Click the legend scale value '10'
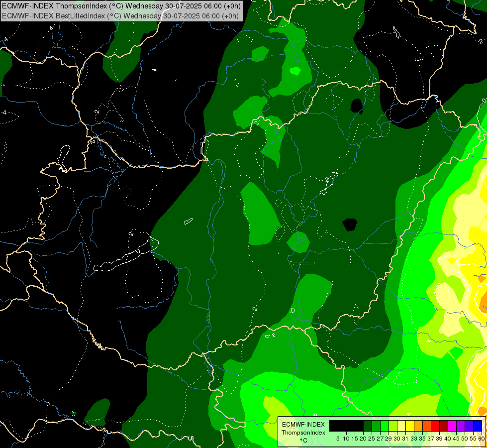Viewport: 487px width, 448px height. [346, 439]
